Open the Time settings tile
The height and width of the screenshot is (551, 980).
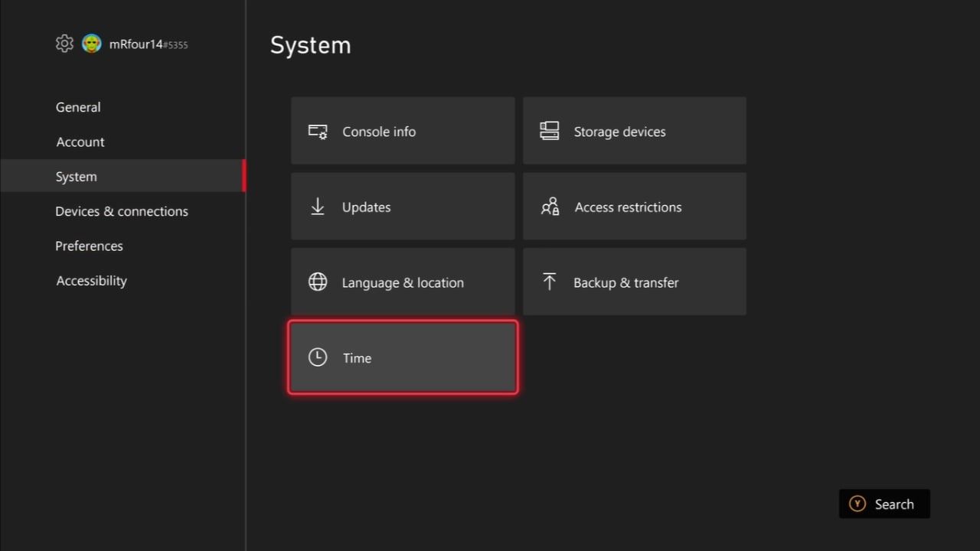pyautogui.click(x=403, y=357)
